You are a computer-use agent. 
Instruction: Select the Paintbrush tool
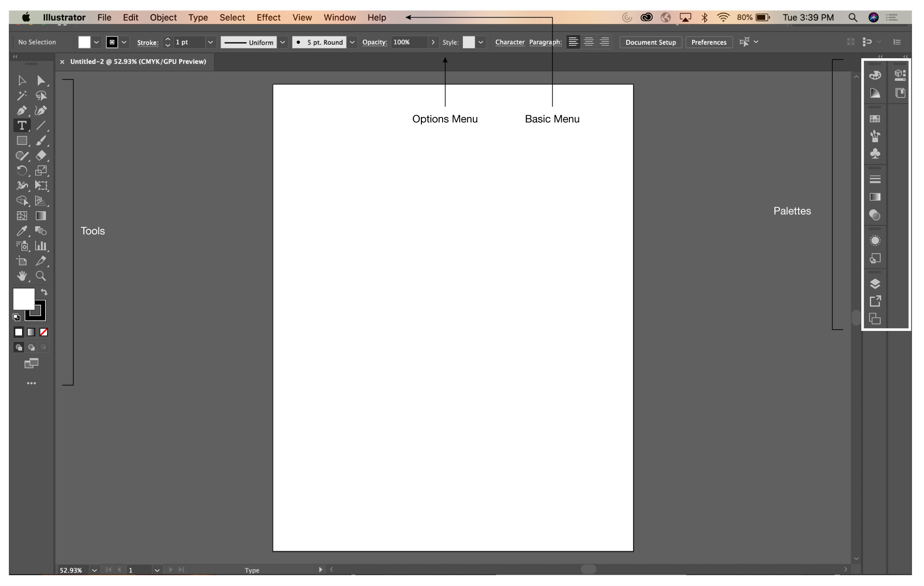[42, 141]
